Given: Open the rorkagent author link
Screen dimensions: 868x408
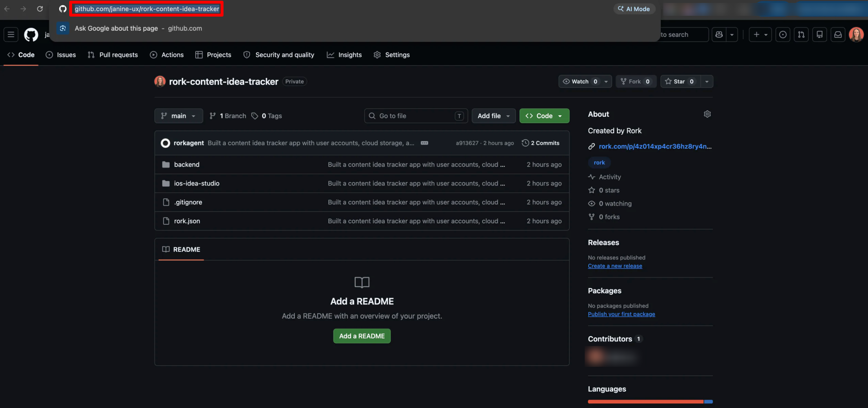Looking at the screenshot, I should (x=189, y=143).
